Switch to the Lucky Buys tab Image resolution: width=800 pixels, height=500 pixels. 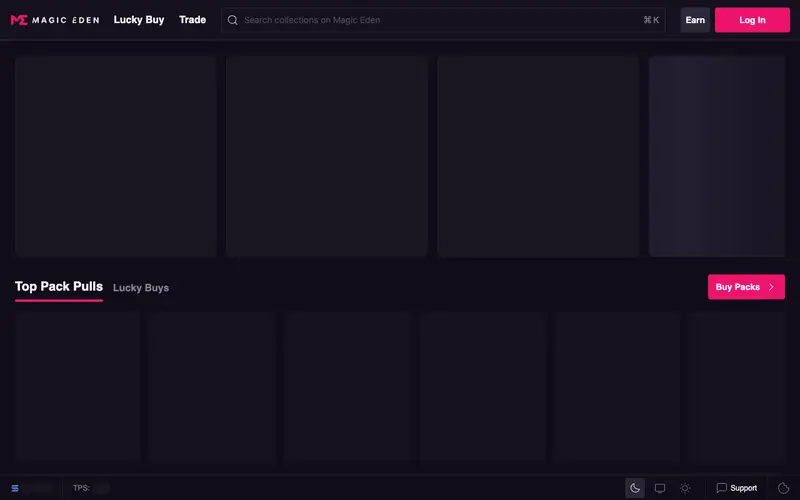(141, 288)
